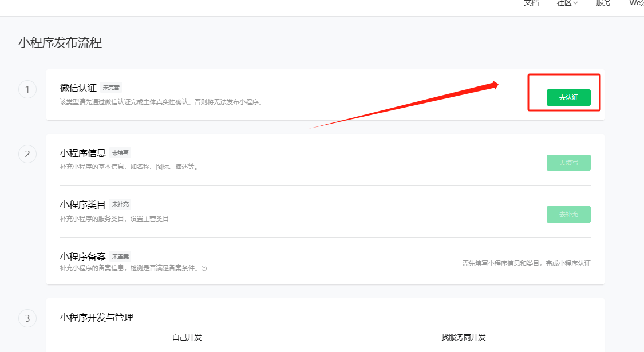The image size is (644, 352).
Task: Click the step 3 circle indicator
Action: pos(27,318)
